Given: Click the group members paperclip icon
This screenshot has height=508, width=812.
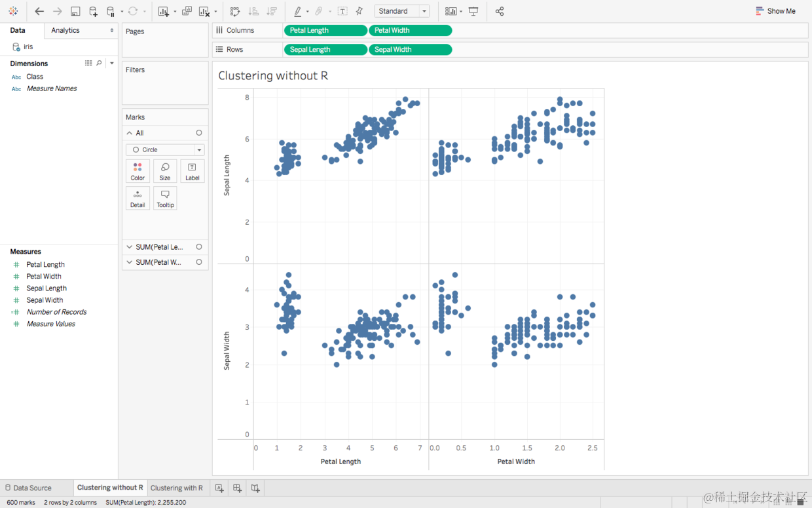Looking at the screenshot, I should [319, 11].
